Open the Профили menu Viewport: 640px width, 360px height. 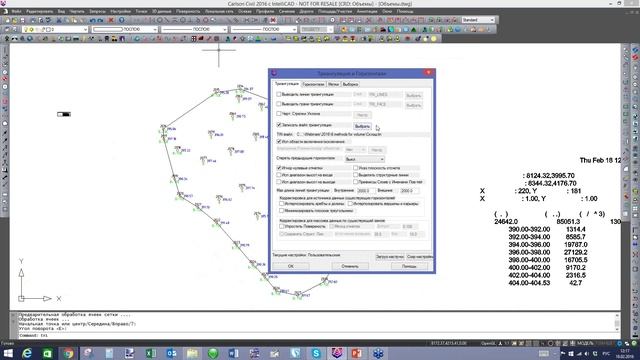coord(265,11)
